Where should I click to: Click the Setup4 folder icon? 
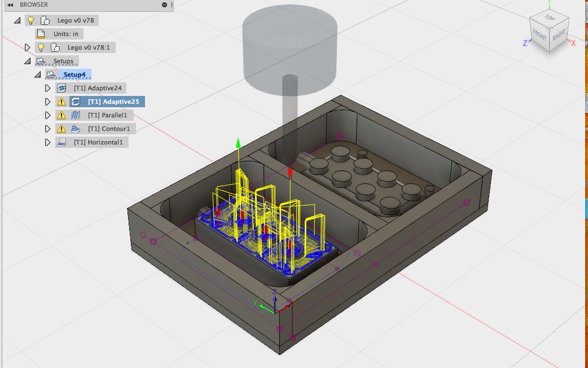pos(51,75)
